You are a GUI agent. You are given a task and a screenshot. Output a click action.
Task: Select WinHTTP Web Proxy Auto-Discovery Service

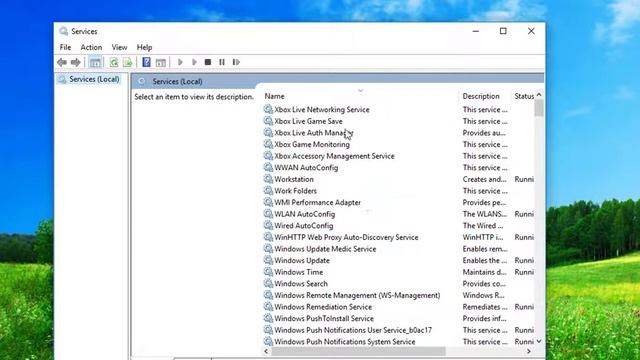point(346,237)
